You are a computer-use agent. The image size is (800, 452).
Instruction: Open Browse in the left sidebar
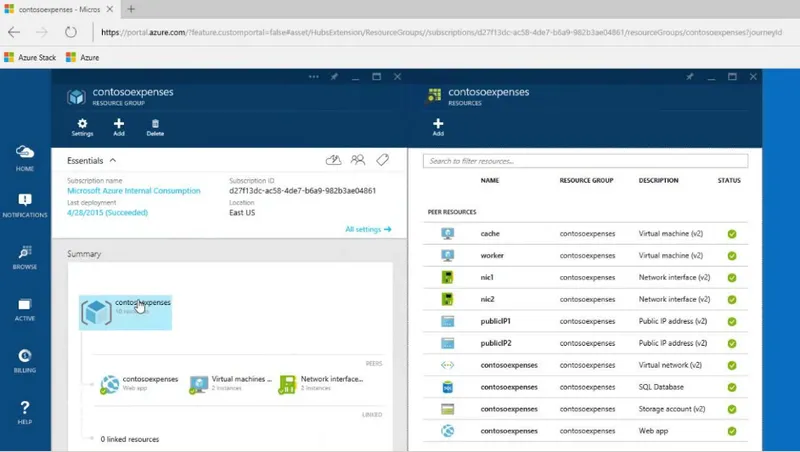(x=24, y=257)
